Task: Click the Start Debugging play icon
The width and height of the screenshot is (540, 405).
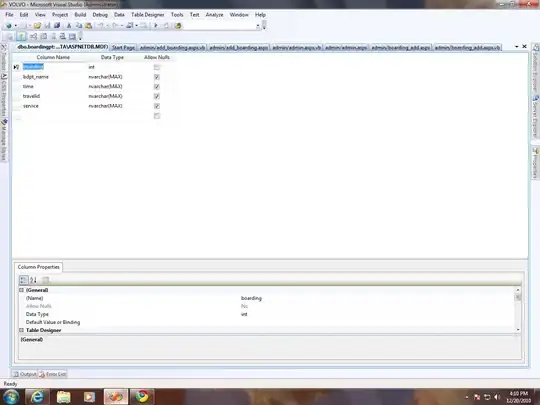Action: pos(156,25)
